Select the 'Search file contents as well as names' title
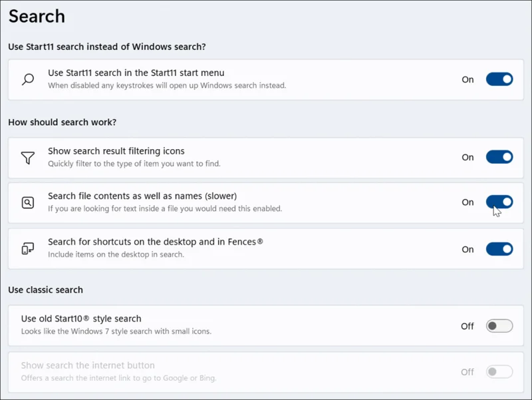 [142, 196]
